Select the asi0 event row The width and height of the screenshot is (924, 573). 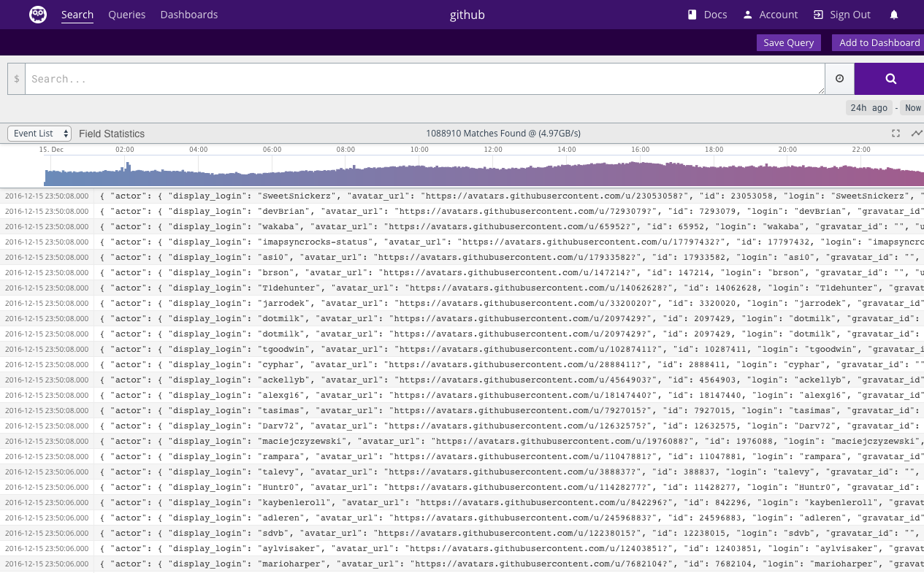tap(462, 257)
